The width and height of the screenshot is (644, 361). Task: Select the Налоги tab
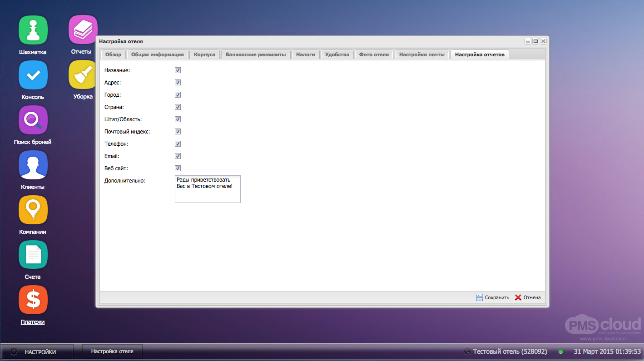[305, 54]
